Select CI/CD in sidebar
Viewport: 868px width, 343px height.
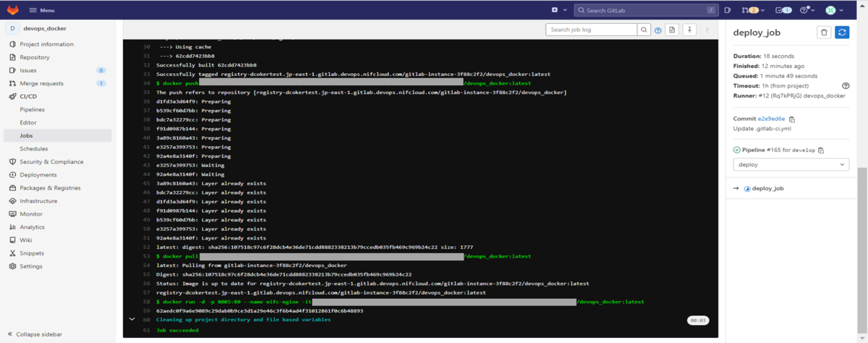tap(58, 96)
